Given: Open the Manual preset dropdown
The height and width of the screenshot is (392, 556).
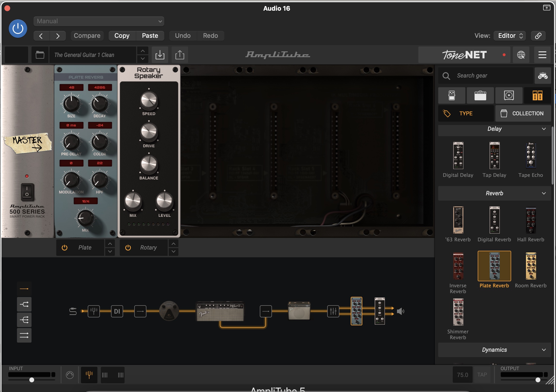Looking at the screenshot, I should click(99, 21).
